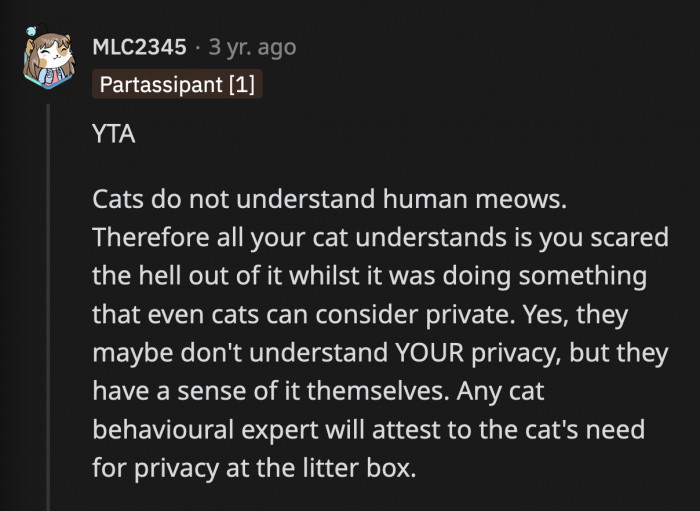Click the line starting "Therefore all your cat"
Screen dimensions: 700x511
point(380,237)
